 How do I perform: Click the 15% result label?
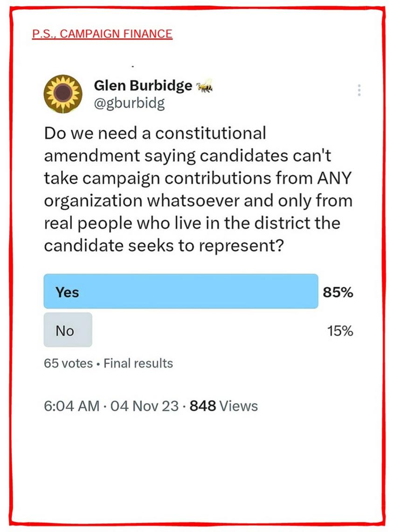pyautogui.click(x=340, y=331)
